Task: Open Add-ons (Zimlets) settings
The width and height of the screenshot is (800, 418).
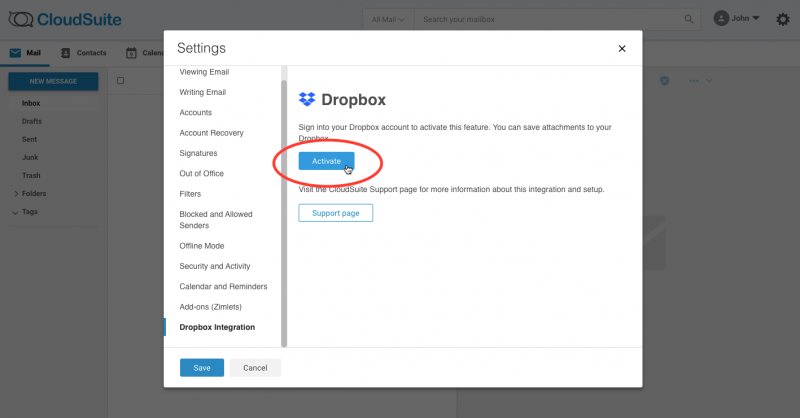Action: click(x=210, y=307)
